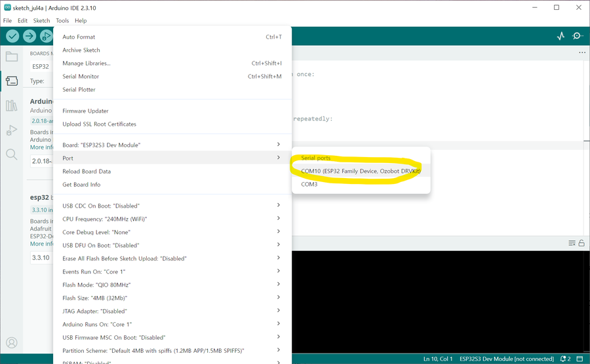This screenshot has width=590, height=364.
Task: Open the File menu
Action: pos(7,21)
